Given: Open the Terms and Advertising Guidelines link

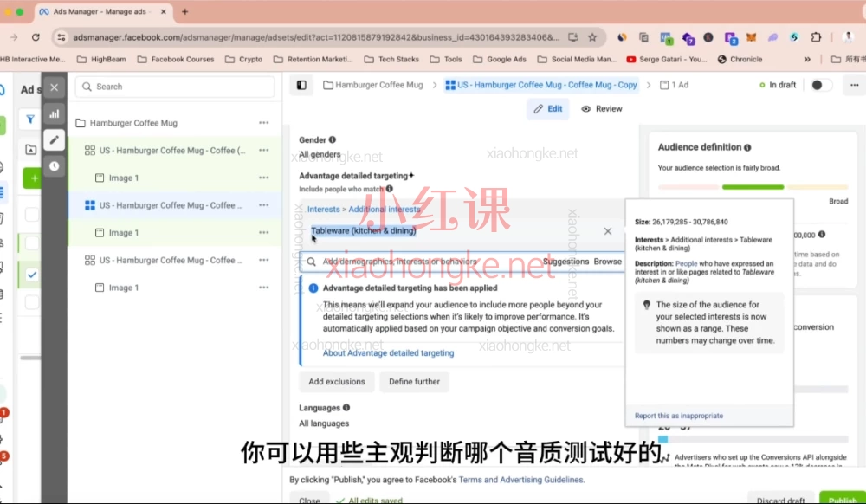Looking at the screenshot, I should (x=520, y=480).
